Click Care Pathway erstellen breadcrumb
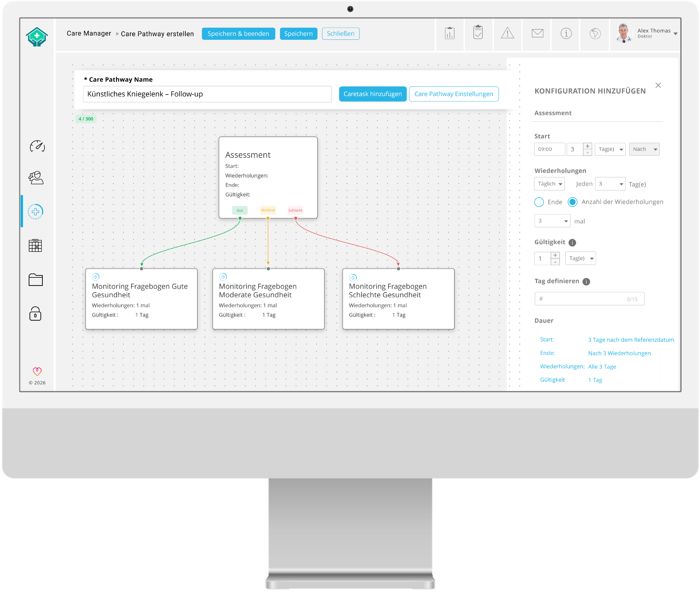Screen dimensions: 700x592 coord(157,33)
